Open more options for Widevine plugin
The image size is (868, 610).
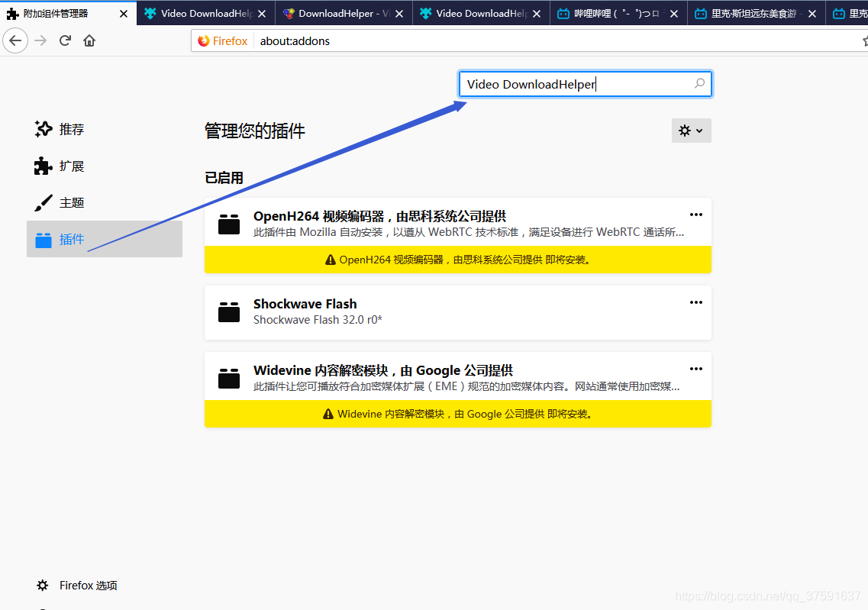[695, 369]
